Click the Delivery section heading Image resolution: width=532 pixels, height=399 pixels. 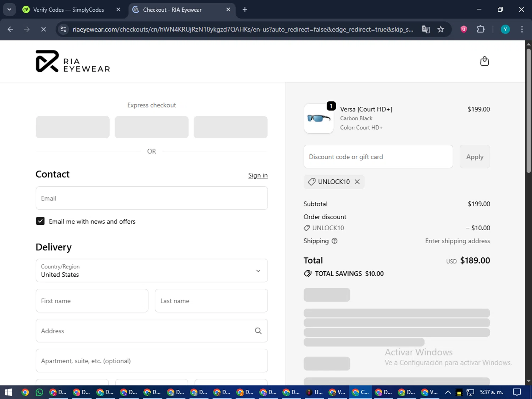point(54,247)
